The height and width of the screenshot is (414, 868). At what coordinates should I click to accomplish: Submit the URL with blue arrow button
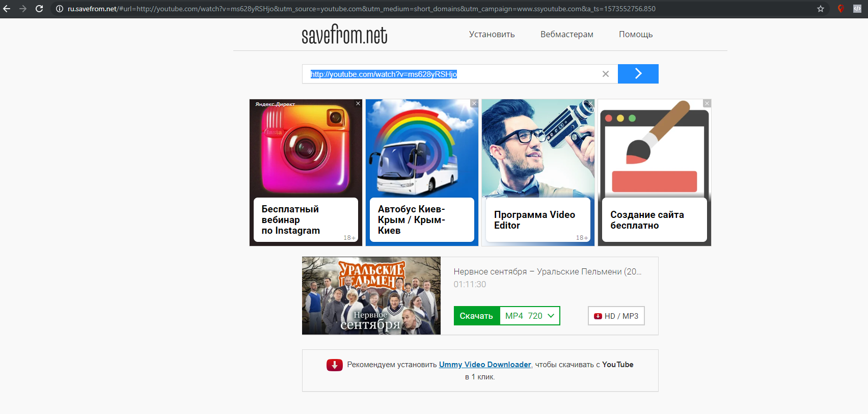pos(638,74)
